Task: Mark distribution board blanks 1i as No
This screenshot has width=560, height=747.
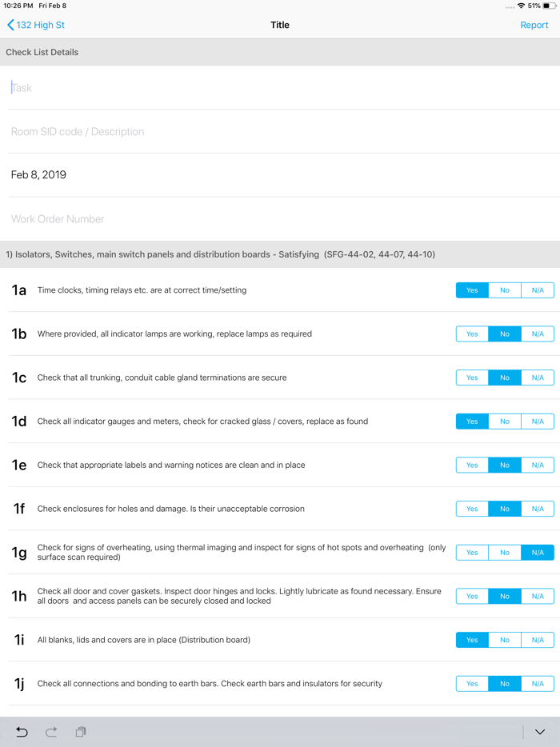Action: tap(504, 640)
